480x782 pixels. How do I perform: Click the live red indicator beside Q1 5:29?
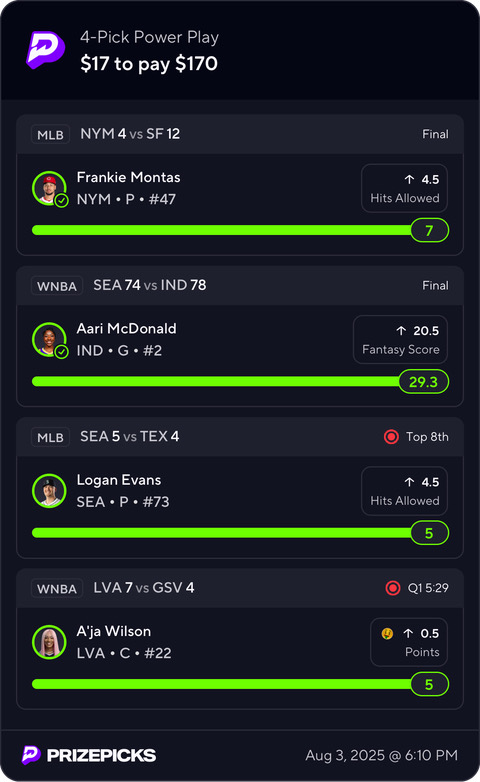point(393,588)
